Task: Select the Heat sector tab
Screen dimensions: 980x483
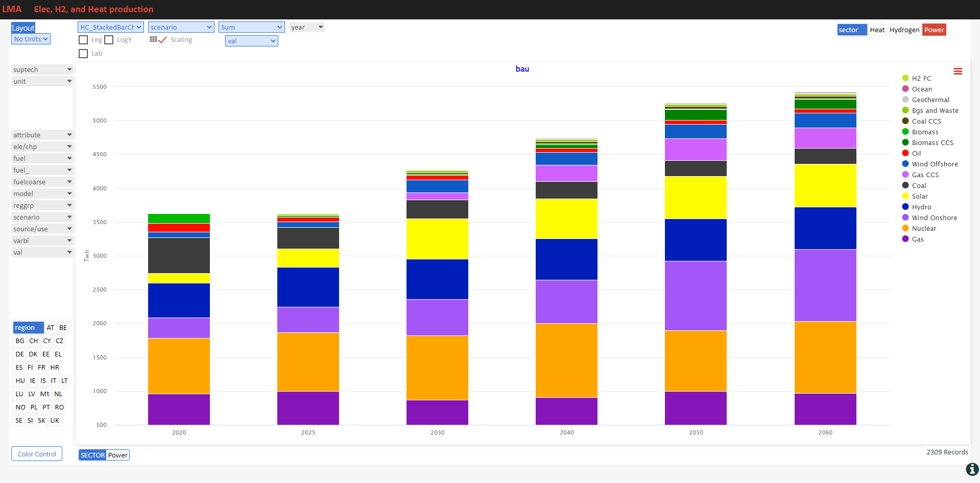Action: pyautogui.click(x=877, y=30)
